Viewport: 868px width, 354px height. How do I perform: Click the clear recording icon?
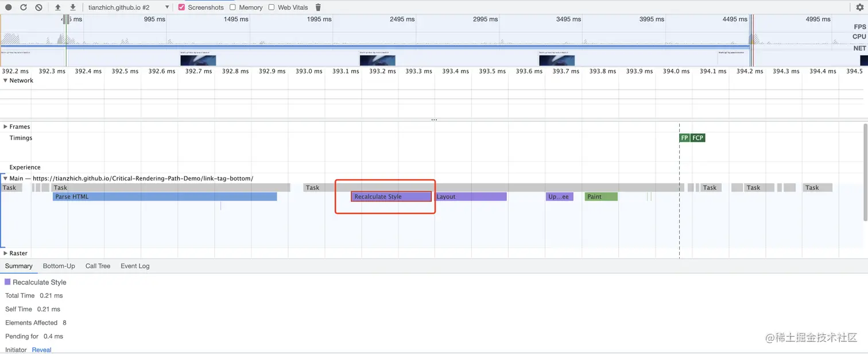(x=38, y=7)
